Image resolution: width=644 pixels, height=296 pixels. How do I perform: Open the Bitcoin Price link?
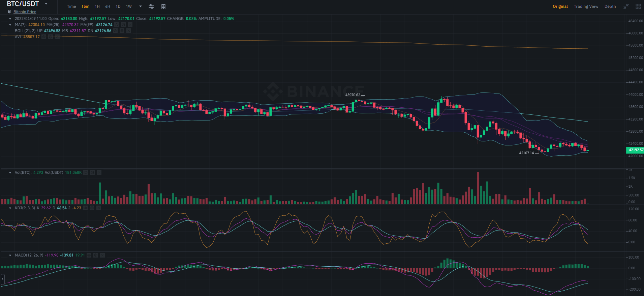25,12
